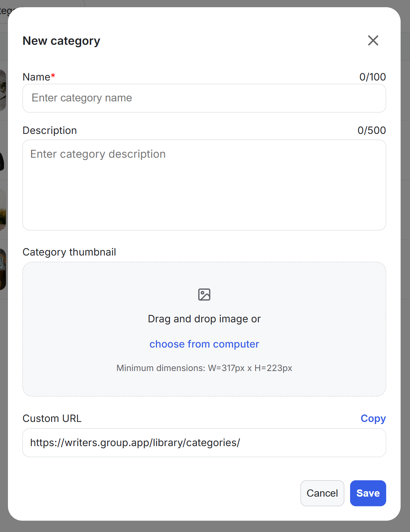Open file picker via choose from computer
The width and height of the screenshot is (410, 532).
(204, 344)
